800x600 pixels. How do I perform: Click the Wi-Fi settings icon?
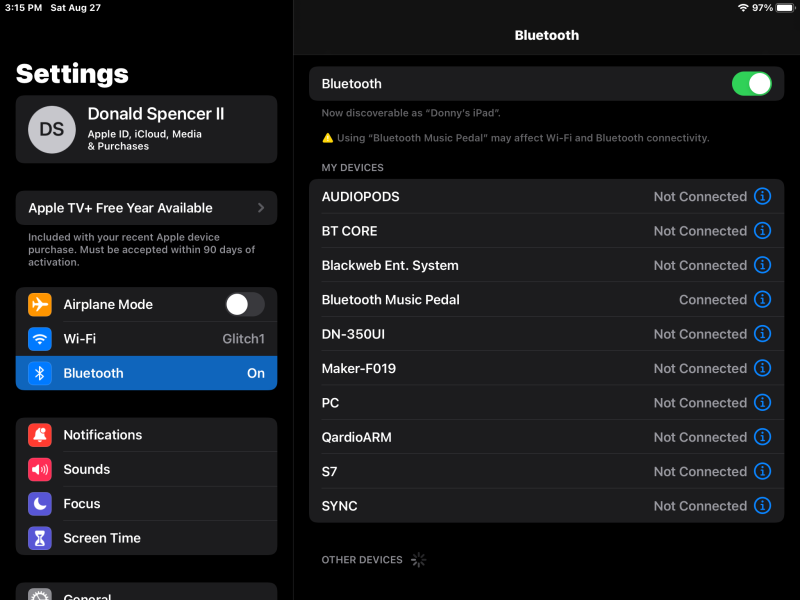point(40,339)
